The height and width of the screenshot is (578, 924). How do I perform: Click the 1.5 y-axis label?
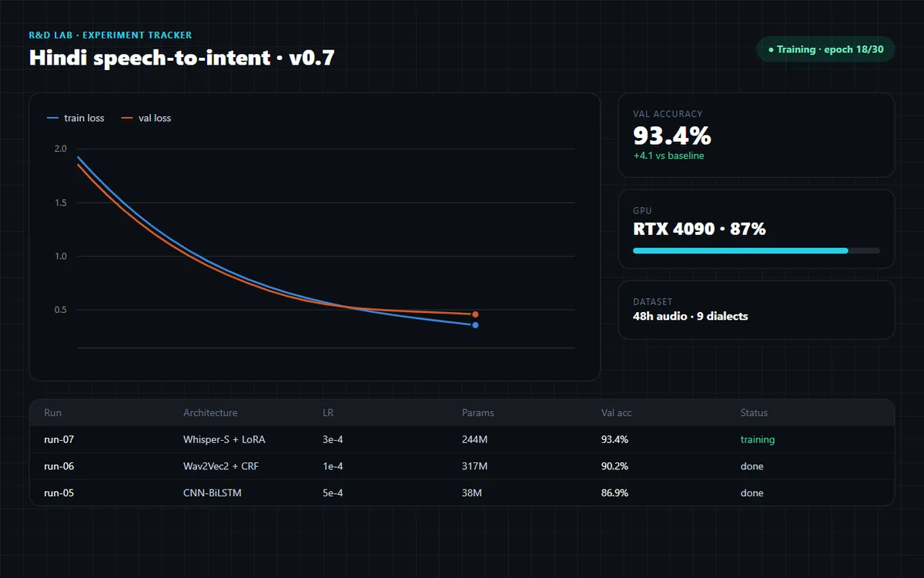click(x=60, y=203)
